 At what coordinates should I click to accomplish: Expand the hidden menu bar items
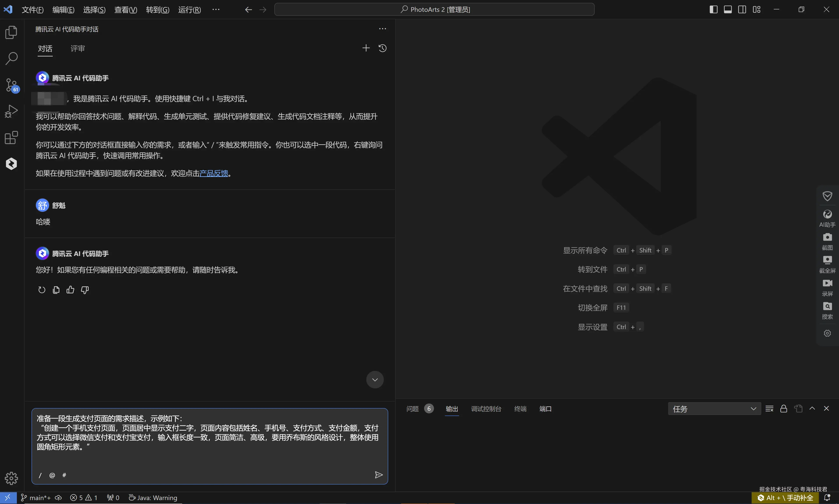pos(216,9)
